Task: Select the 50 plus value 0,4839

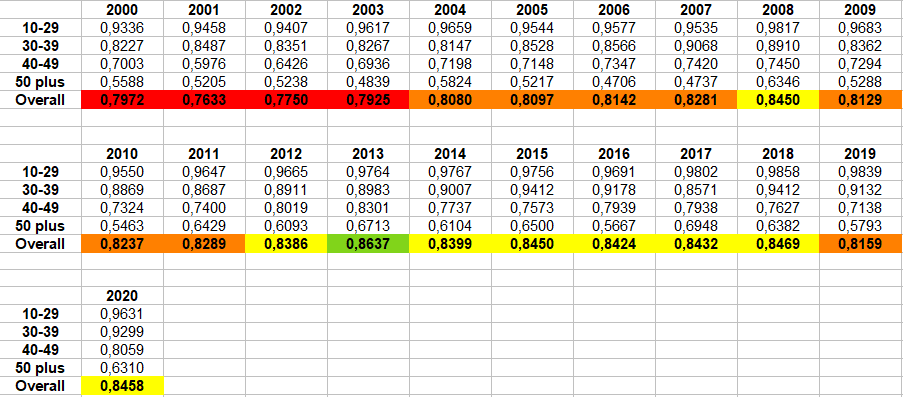Action: pos(368,82)
